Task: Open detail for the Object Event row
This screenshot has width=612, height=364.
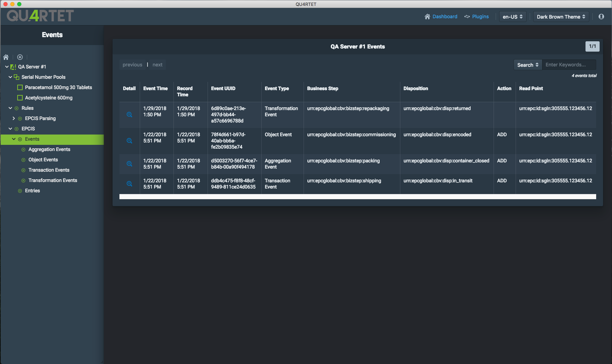Action: pos(129,141)
